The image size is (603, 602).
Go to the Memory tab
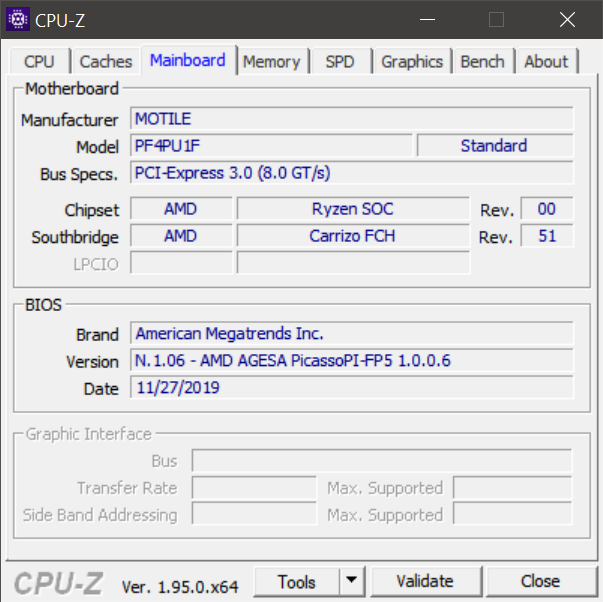[272, 62]
